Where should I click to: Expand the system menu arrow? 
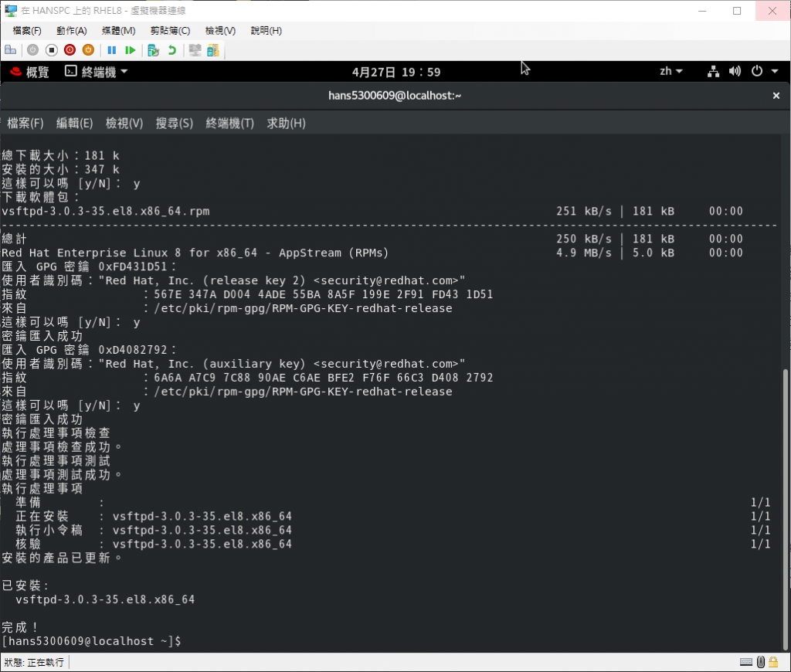[774, 72]
